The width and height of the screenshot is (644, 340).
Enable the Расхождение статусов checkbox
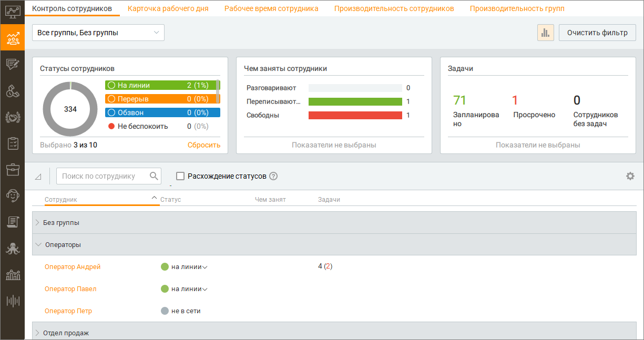(180, 176)
